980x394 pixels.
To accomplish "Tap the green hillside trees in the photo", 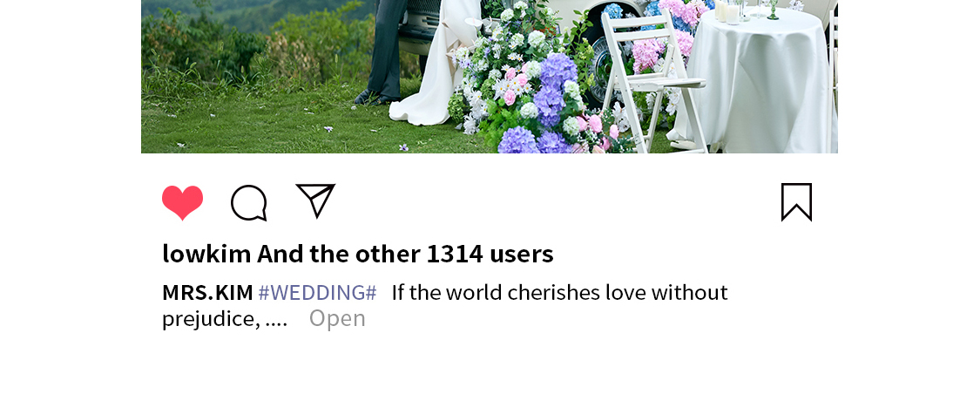I will (x=250, y=37).
